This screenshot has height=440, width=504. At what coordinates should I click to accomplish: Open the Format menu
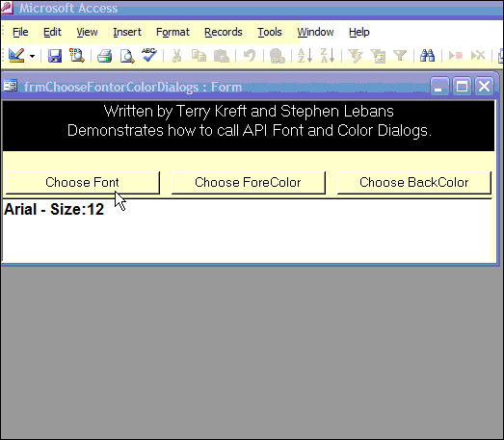point(172,32)
